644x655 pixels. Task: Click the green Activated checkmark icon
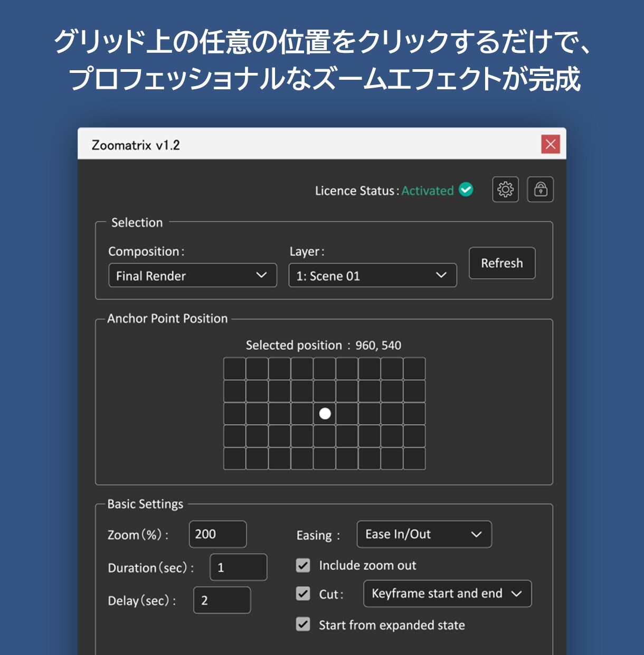pos(466,189)
